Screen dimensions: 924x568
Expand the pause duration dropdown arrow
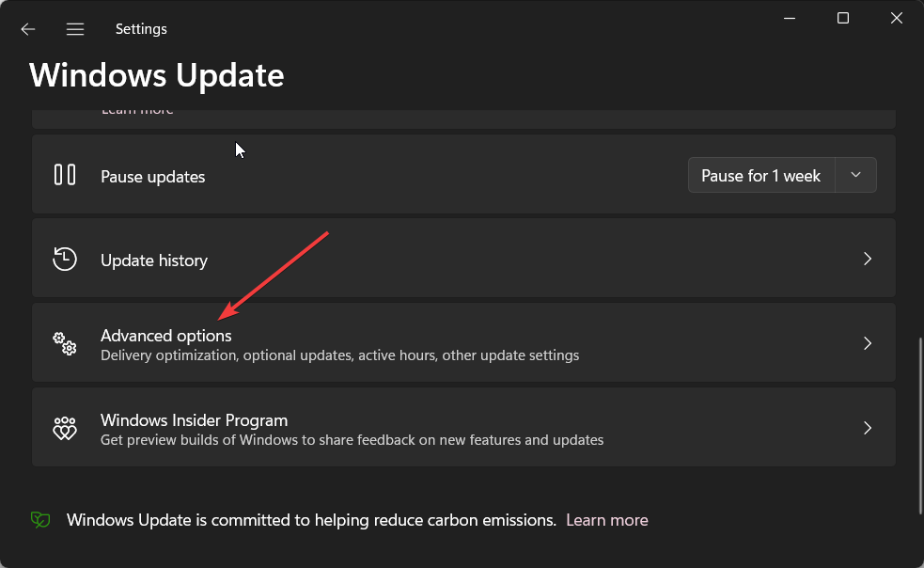[855, 175]
